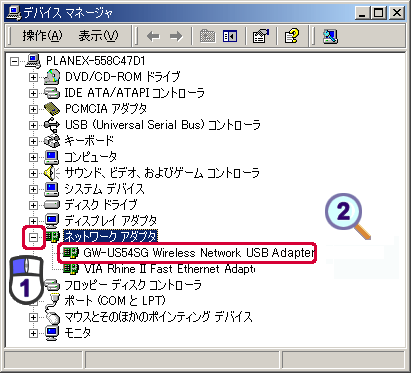This screenshot has width=411, height=373.
Task: Select キーボード label
Action: point(89,141)
